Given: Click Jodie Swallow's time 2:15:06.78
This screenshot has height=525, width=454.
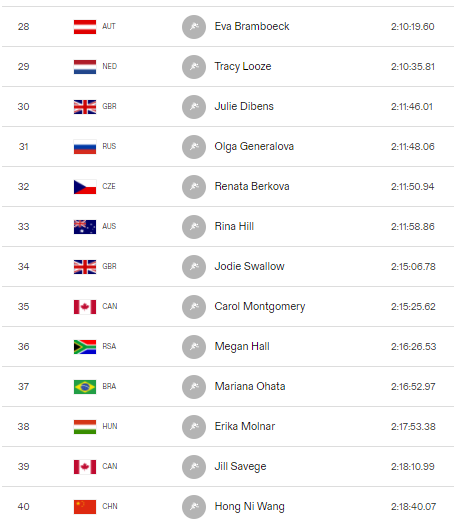Looking at the screenshot, I should coord(413,267).
